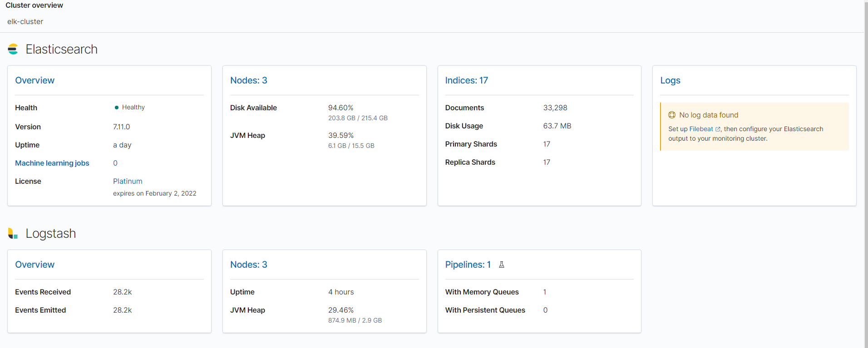868x348 pixels.
Task: Open Machine learning jobs link
Action: point(52,163)
